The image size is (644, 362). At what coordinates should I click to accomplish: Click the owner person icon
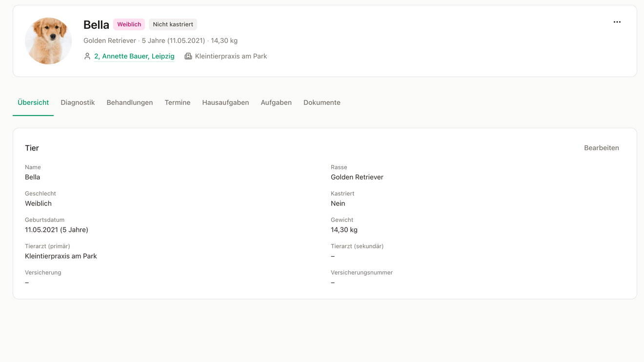(x=87, y=56)
